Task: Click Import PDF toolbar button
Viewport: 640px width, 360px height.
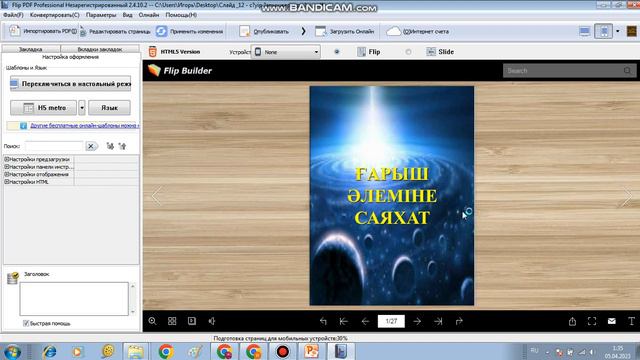Action: [43, 31]
